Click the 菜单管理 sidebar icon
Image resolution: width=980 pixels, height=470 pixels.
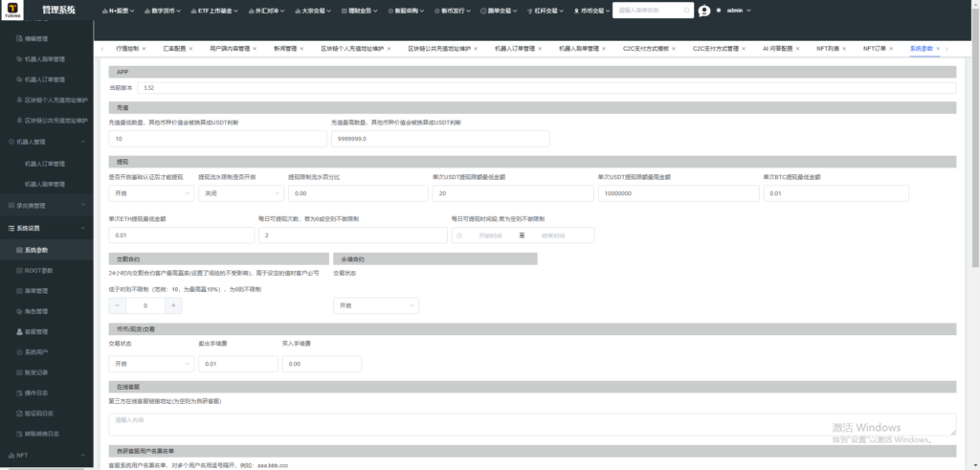tap(19, 291)
